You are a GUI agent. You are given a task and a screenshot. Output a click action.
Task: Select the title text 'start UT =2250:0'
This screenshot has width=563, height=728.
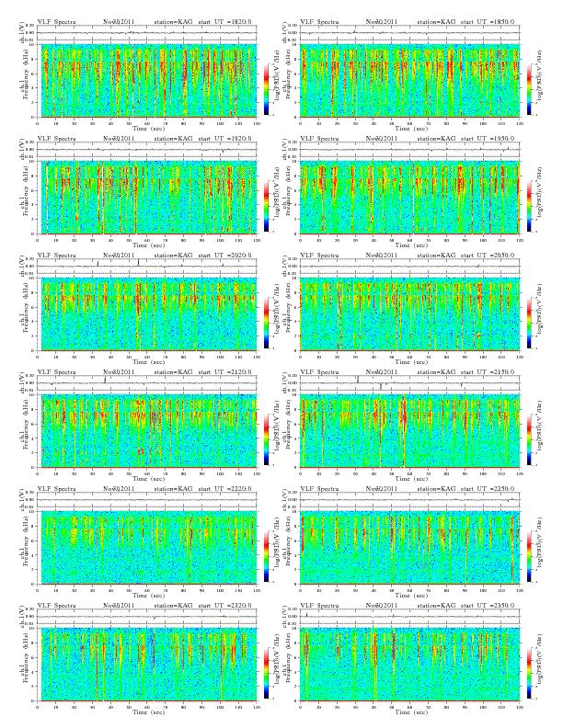tap(488, 489)
